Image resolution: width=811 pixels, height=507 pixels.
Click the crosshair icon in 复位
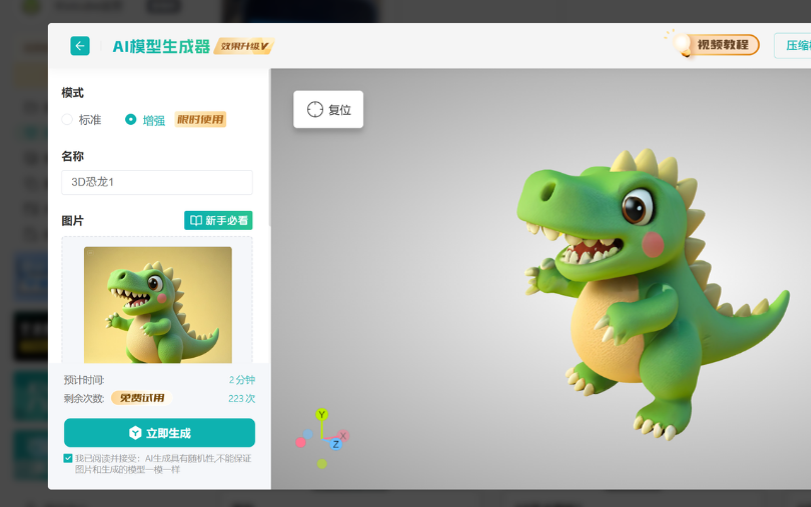pyautogui.click(x=315, y=109)
